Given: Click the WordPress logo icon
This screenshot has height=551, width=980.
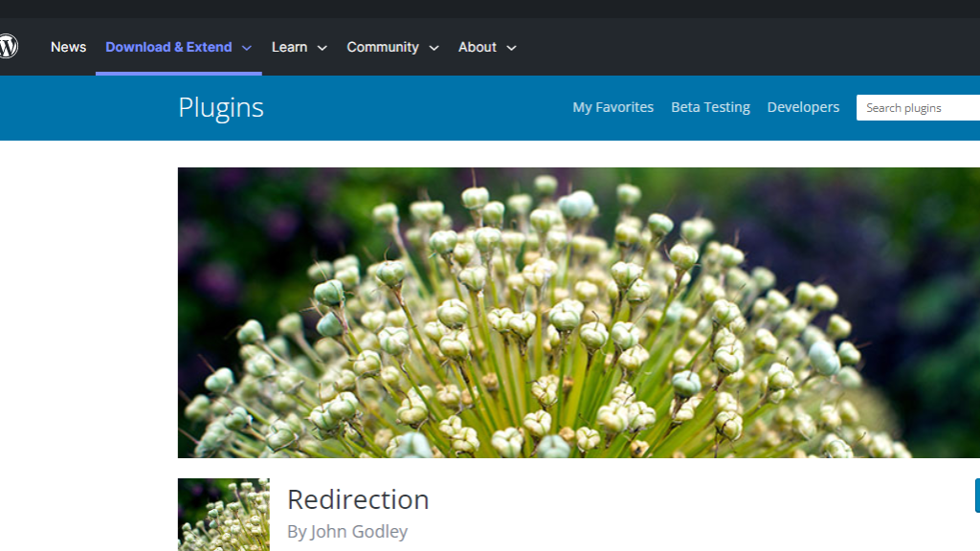Looking at the screenshot, I should [x=8, y=47].
